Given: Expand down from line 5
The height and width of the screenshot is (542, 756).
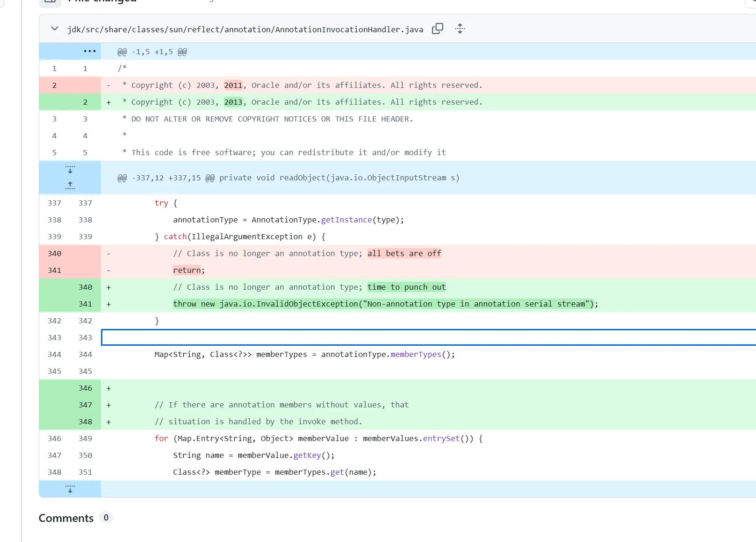Looking at the screenshot, I should click(70, 170).
